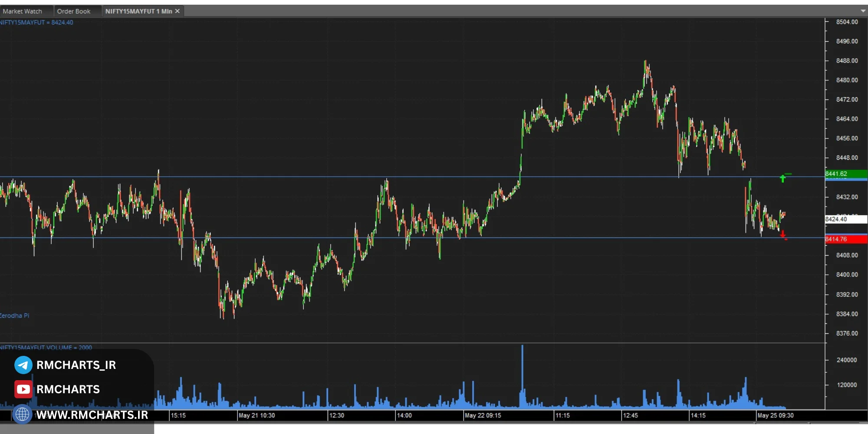Open the Order Book tab

coord(74,11)
